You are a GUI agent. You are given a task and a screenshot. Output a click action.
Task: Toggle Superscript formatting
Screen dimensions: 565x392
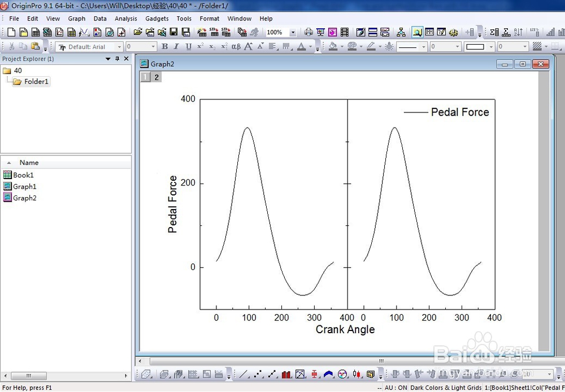pos(201,46)
